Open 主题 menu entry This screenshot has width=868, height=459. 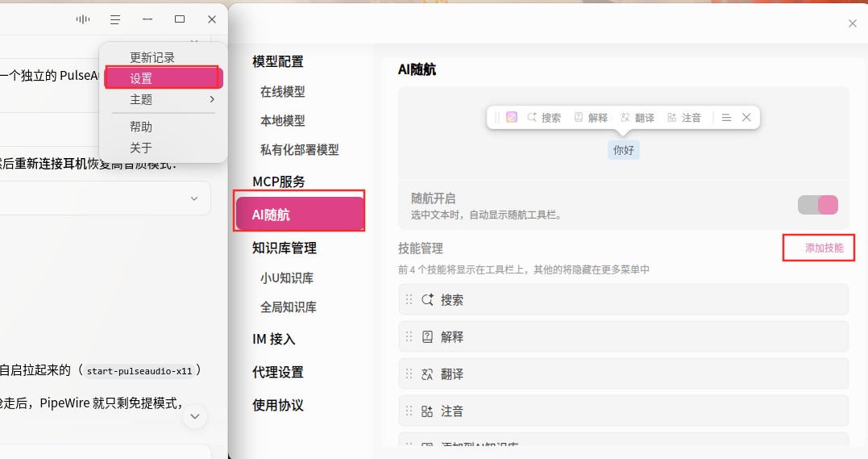pos(164,99)
